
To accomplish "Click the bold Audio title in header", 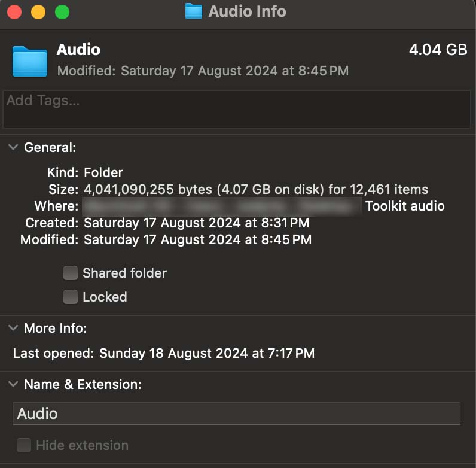I will [78, 50].
